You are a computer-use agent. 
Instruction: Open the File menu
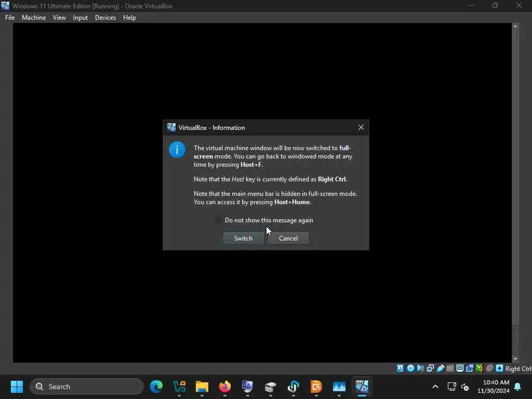coord(10,18)
